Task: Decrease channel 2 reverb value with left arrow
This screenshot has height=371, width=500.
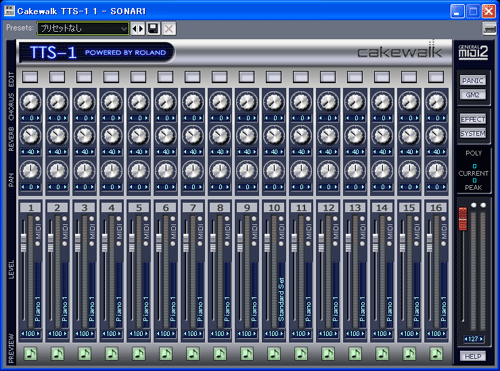Action: 50,152
